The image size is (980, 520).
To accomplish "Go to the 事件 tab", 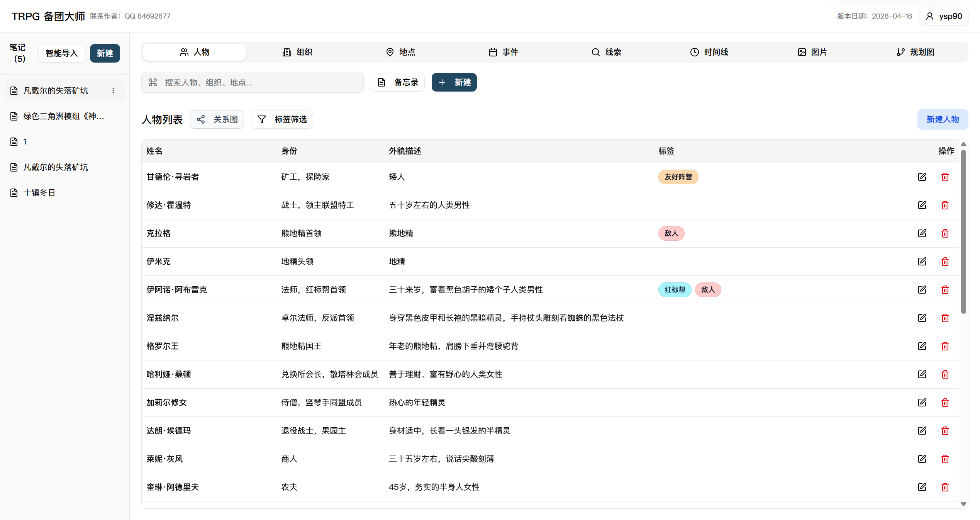I will [x=504, y=52].
